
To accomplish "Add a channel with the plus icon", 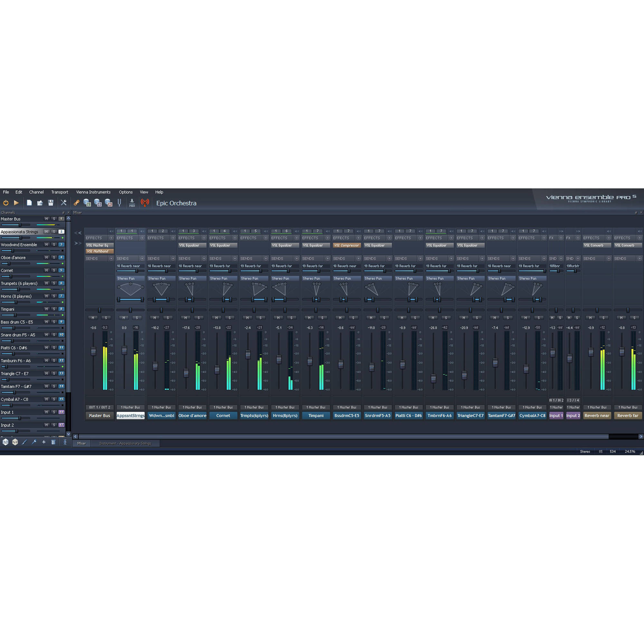I will click(x=44, y=442).
